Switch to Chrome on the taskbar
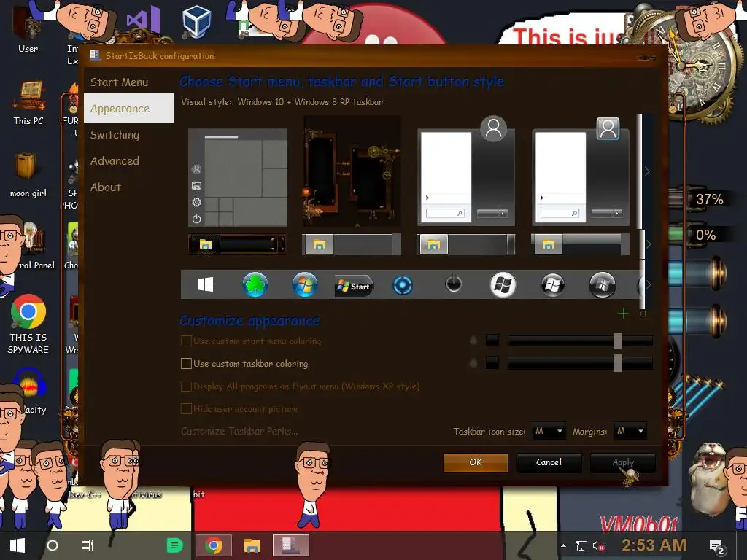Image resolution: width=747 pixels, height=560 pixels. pos(214,545)
